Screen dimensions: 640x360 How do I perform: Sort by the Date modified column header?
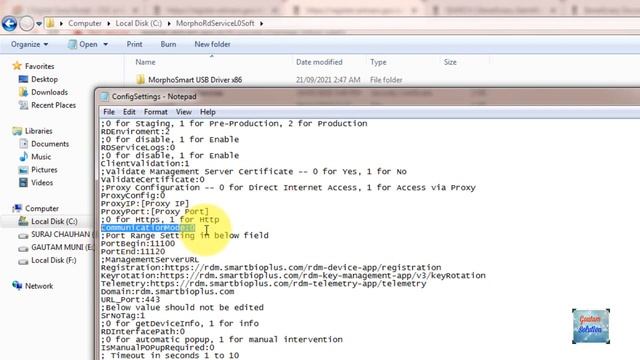tap(319, 62)
